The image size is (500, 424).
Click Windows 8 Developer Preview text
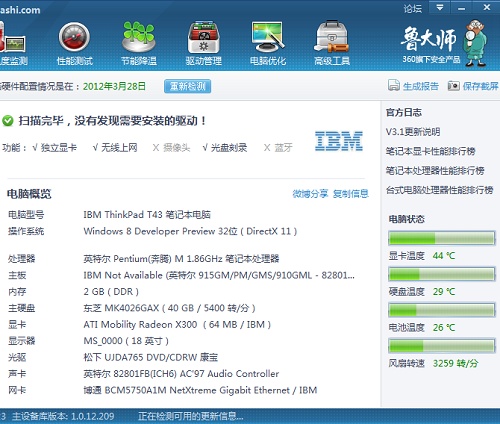190,231
